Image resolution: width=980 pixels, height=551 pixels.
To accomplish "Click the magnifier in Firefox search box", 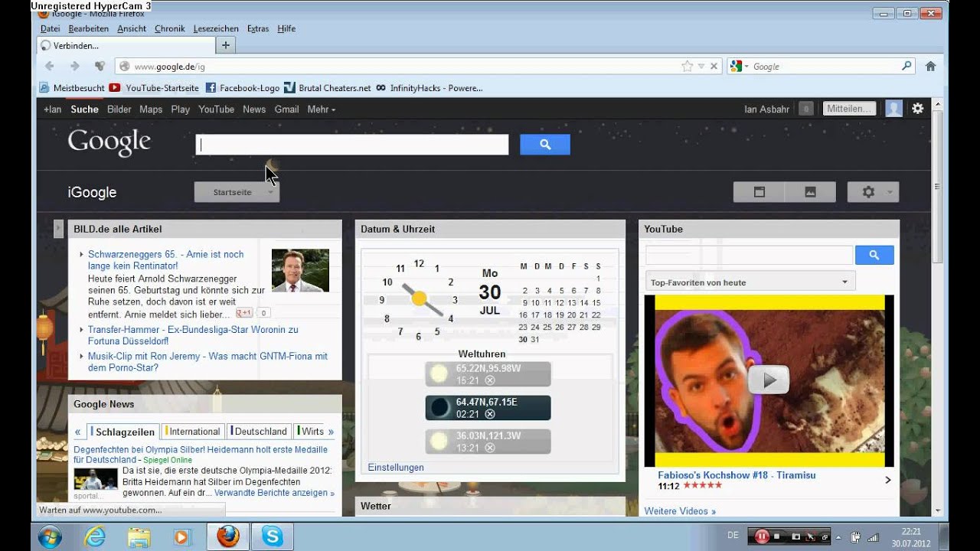I will tap(906, 67).
